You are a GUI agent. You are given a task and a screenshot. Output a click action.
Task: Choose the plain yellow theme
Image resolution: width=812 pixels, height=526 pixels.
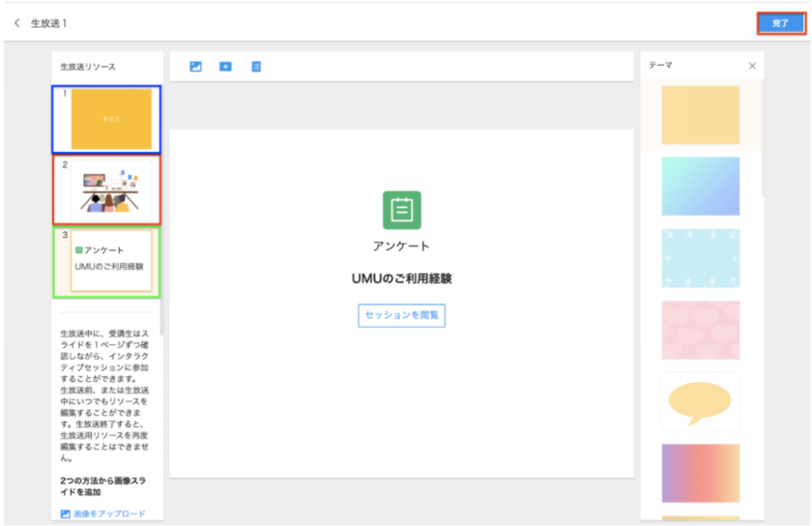pyautogui.click(x=700, y=115)
